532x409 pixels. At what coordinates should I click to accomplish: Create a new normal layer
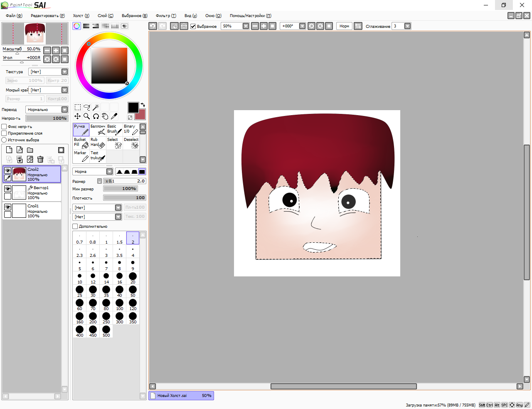pos(9,150)
